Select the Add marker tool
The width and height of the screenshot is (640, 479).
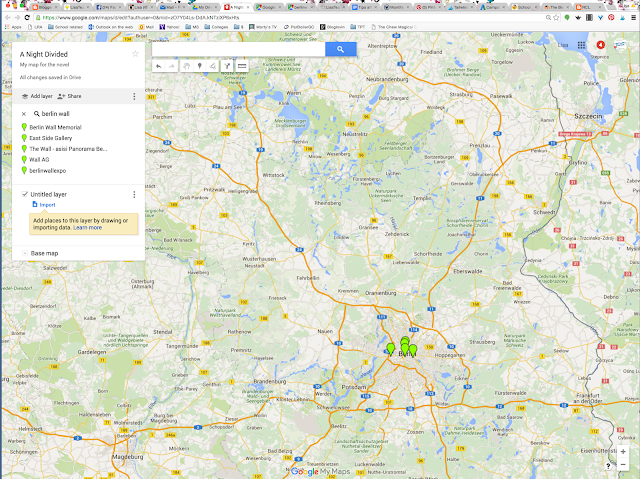[x=200, y=66]
